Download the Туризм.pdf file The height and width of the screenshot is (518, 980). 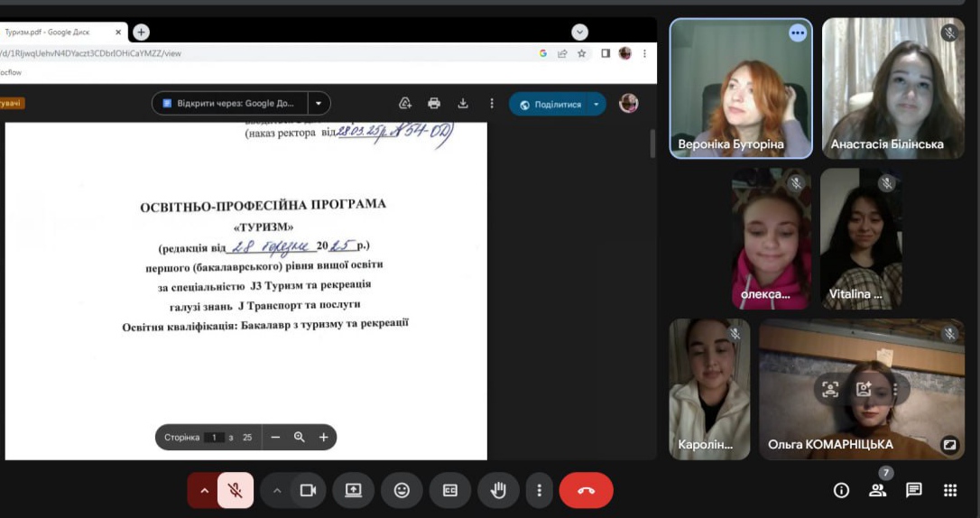463,104
